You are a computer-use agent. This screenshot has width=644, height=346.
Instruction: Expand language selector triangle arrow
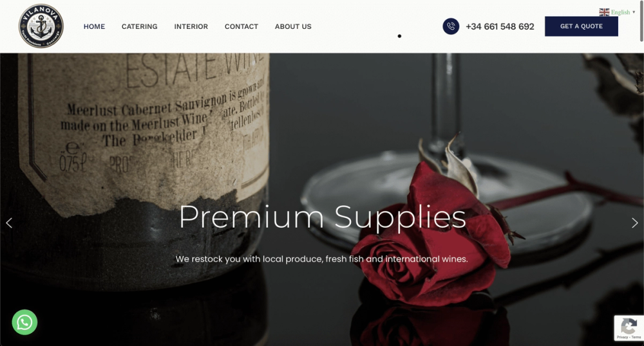pyautogui.click(x=634, y=12)
